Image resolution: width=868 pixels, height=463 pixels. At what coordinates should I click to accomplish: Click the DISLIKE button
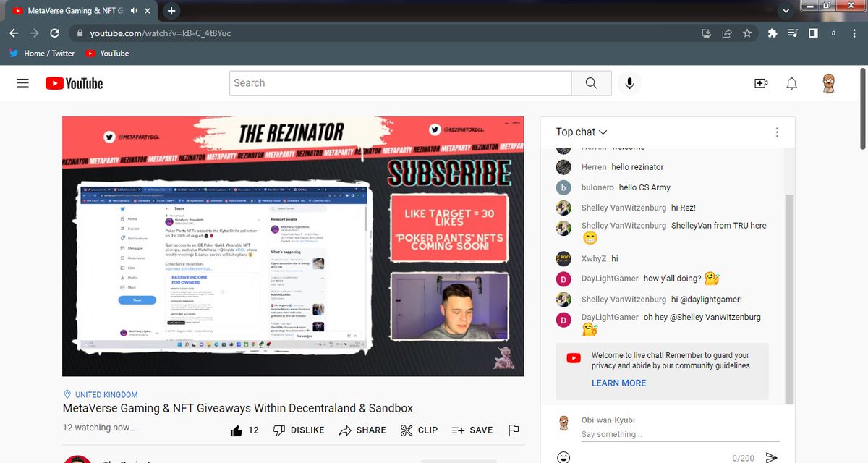pos(298,430)
